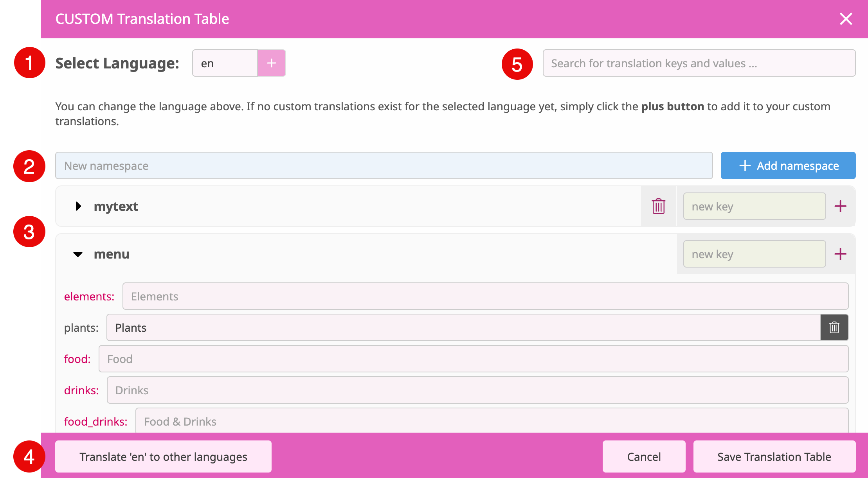Click Add namespace

(x=788, y=165)
